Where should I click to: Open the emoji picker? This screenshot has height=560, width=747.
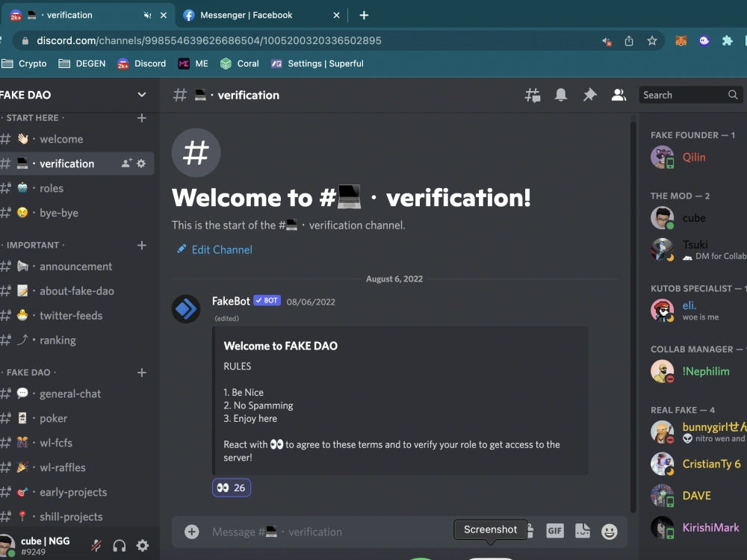tap(609, 531)
